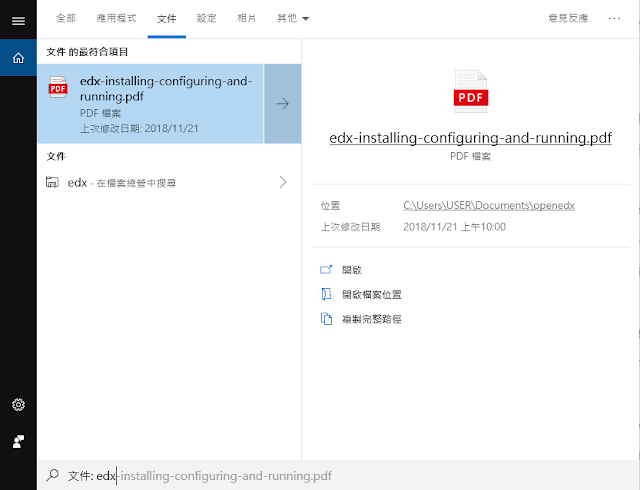Click the 'PDF 檔案' label in preview pane
The height and width of the screenshot is (490, 640).
pos(471,156)
